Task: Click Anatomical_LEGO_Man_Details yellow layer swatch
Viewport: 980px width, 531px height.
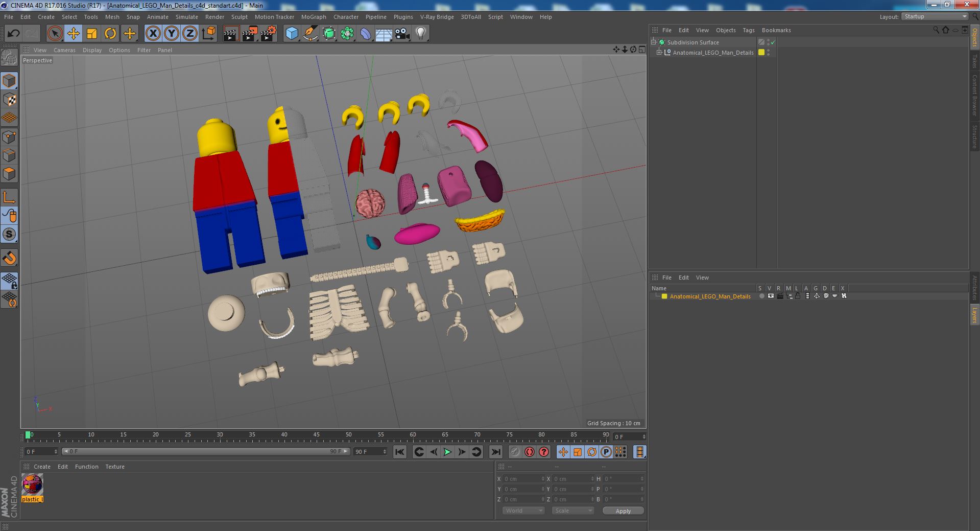Action: pyautogui.click(x=761, y=53)
